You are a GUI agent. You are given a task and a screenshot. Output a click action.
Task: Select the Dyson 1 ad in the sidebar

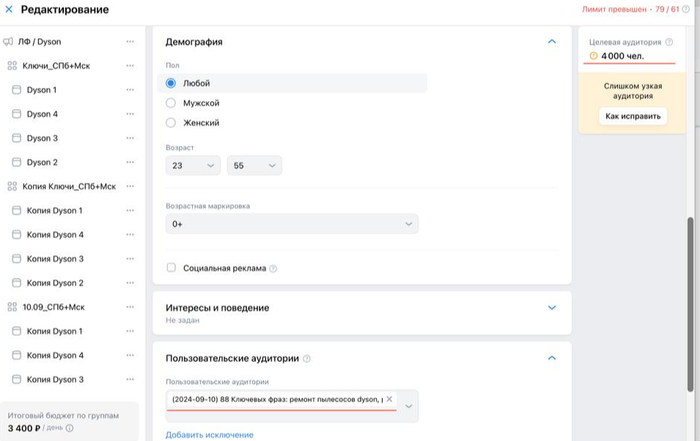[41, 90]
